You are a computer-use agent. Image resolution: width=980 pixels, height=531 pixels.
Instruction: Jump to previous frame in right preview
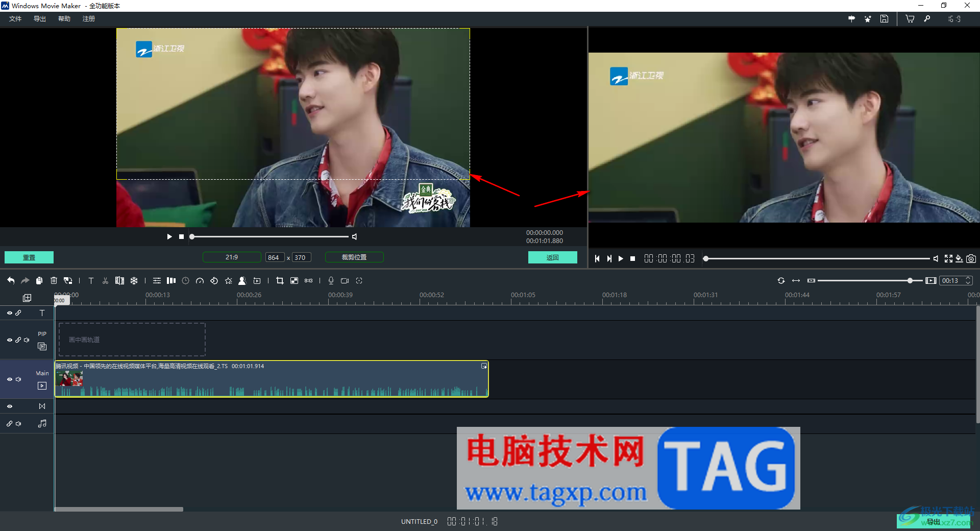(597, 259)
